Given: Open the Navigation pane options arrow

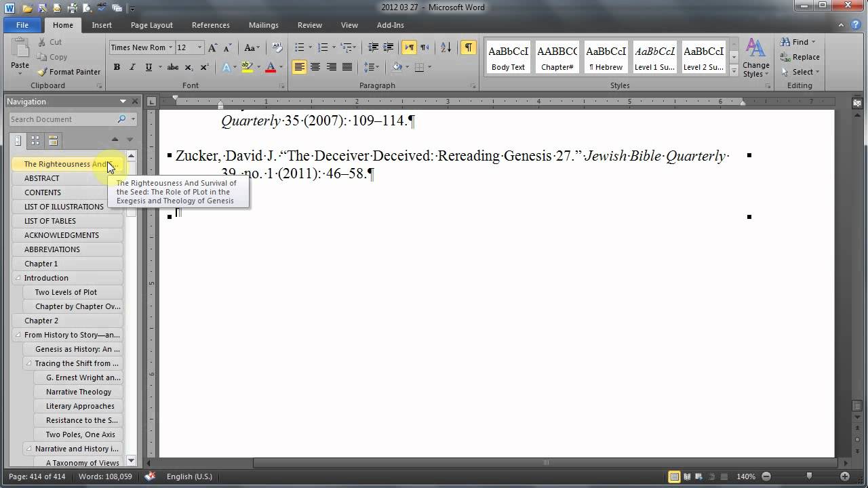Looking at the screenshot, I should click(123, 102).
